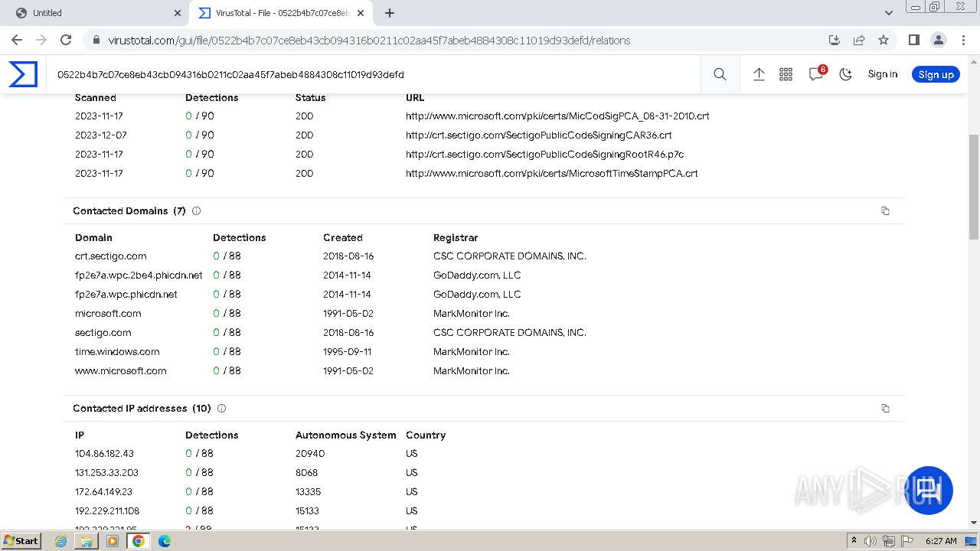Click the taskbar clock 6:27 AM

tap(941, 541)
